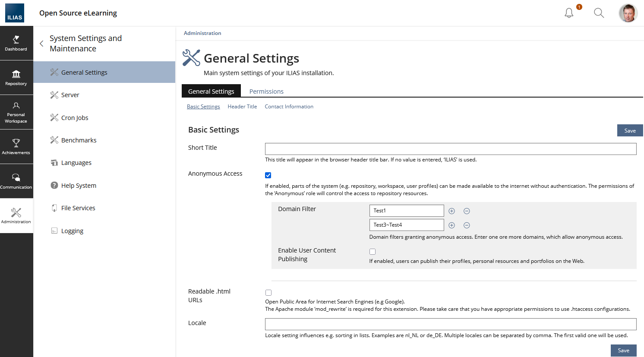Enable User Content Publishing checkbox
The height and width of the screenshot is (357, 644).
pyautogui.click(x=373, y=252)
